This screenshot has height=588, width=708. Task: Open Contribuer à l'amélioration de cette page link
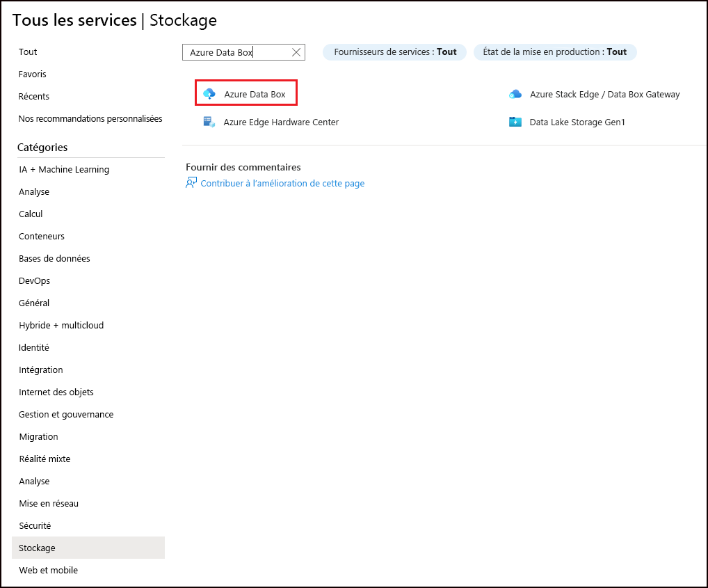click(x=282, y=184)
